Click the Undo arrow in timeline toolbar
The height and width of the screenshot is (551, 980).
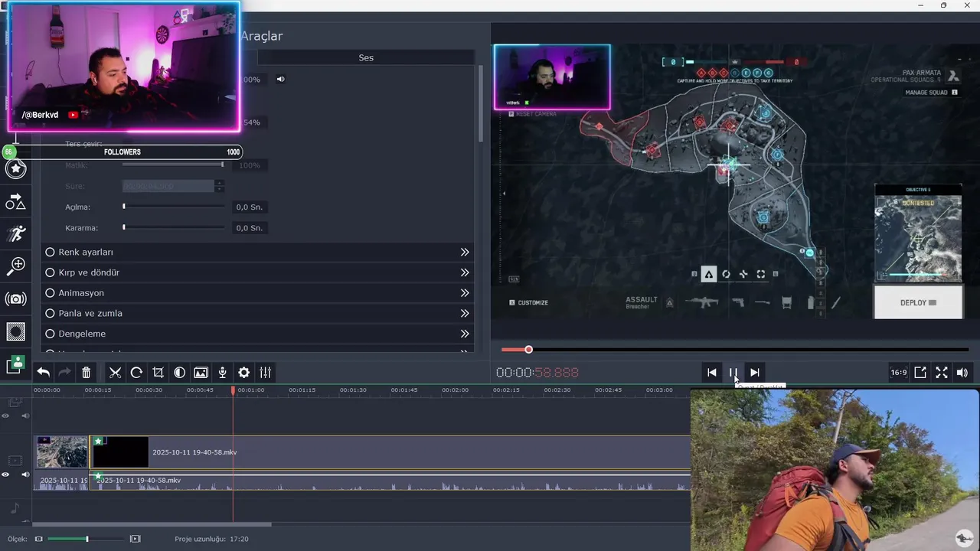click(x=44, y=373)
